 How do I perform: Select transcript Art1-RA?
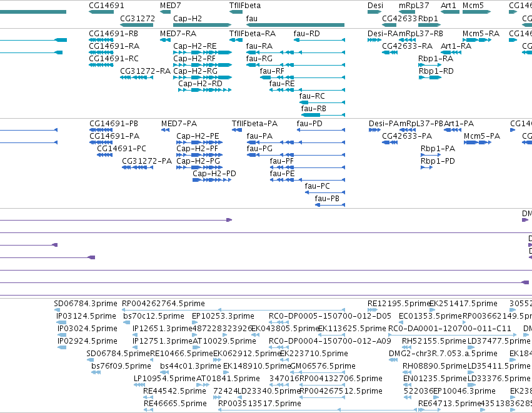tap(451, 52)
